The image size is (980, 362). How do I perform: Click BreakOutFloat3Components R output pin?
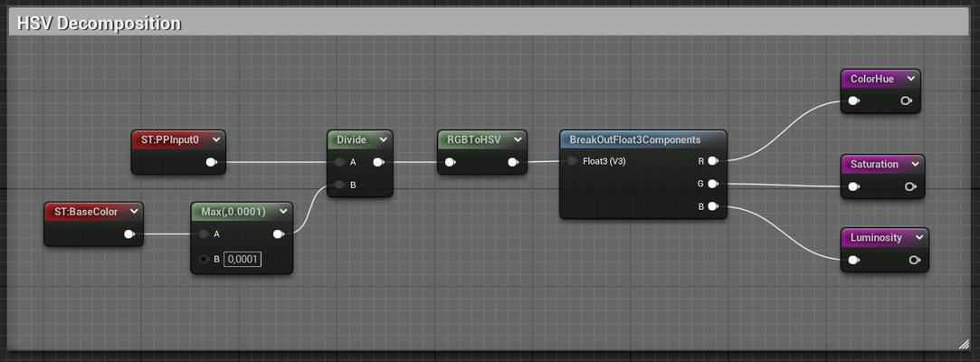pos(713,161)
